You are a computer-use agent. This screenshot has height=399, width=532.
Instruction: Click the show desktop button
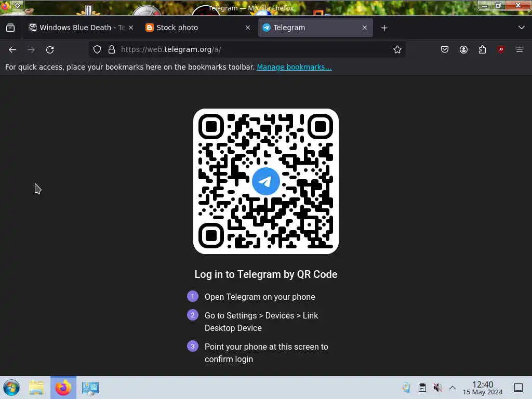(518, 388)
